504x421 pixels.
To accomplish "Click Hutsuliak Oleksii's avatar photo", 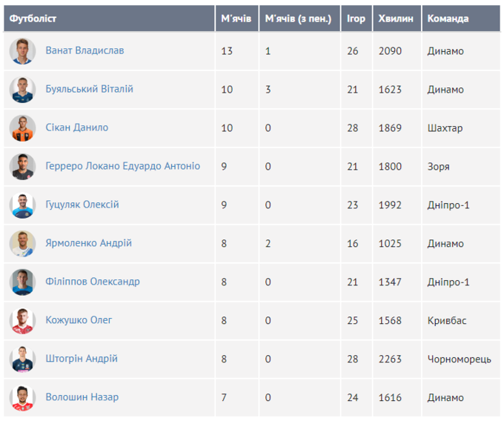I will (22, 205).
